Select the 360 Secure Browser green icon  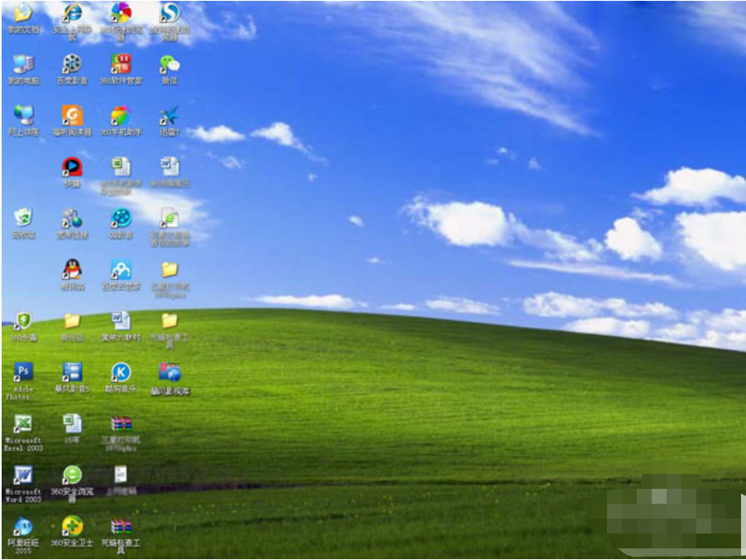click(x=72, y=476)
